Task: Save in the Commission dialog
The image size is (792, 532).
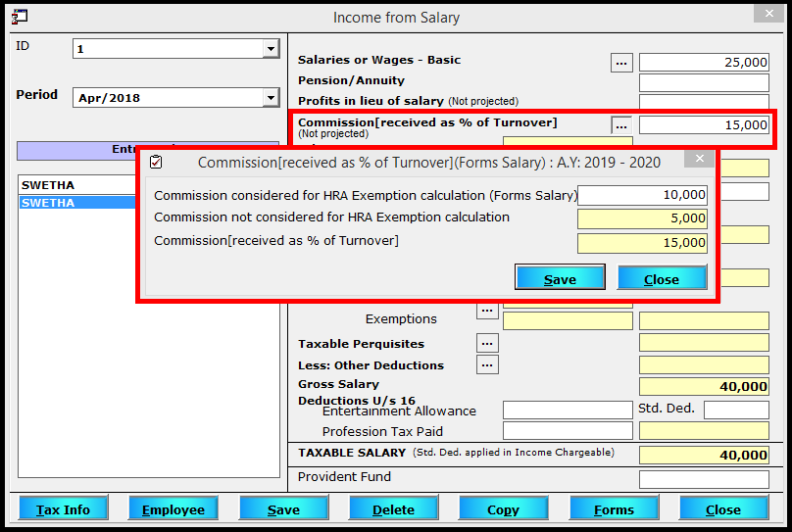Action: pyautogui.click(x=560, y=277)
